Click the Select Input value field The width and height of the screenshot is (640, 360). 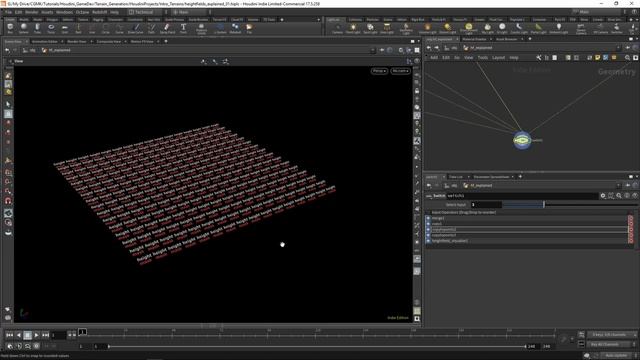coord(486,204)
